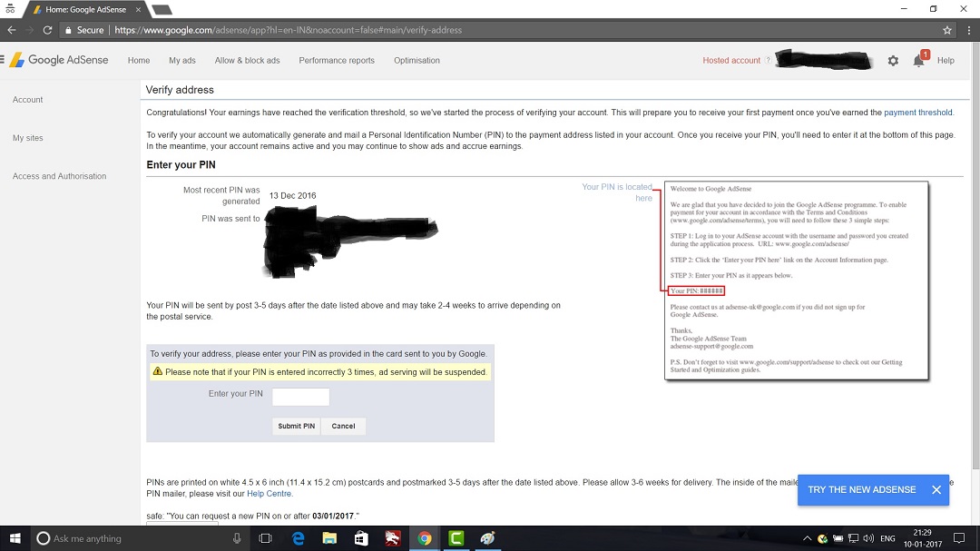Screen dimensions: 980x551
Task: Open the Chrome three-dot menu
Action: click(x=969, y=30)
